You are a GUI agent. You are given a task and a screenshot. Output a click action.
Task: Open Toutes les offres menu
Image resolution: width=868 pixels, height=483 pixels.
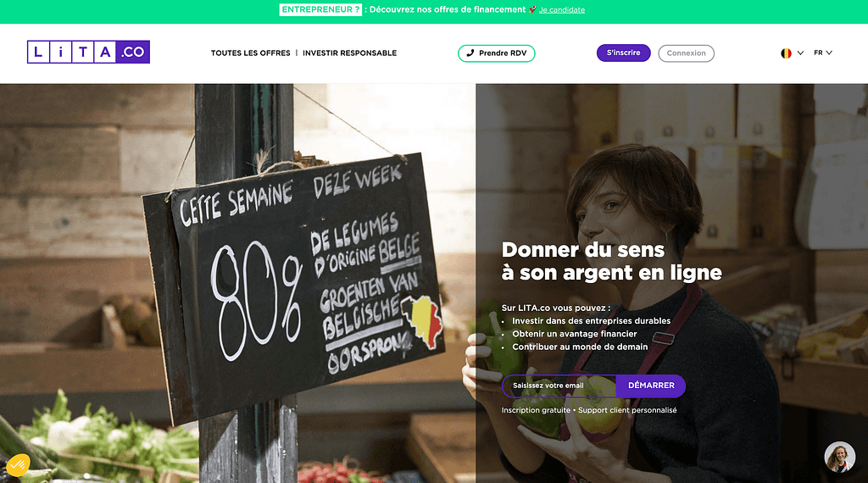(250, 53)
